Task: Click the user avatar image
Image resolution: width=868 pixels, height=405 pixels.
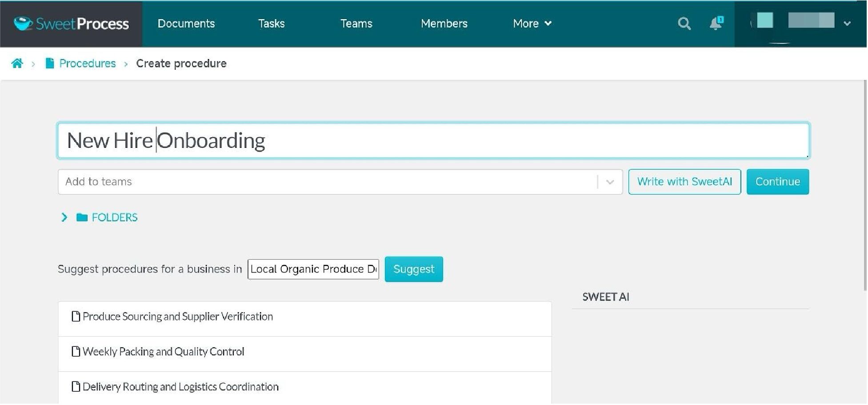Action: (765, 20)
